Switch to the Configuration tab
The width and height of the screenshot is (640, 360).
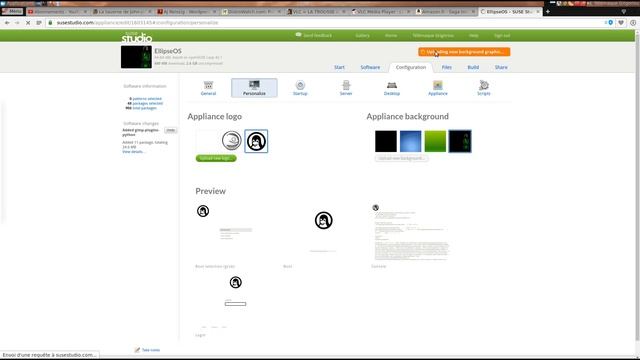[x=411, y=67]
